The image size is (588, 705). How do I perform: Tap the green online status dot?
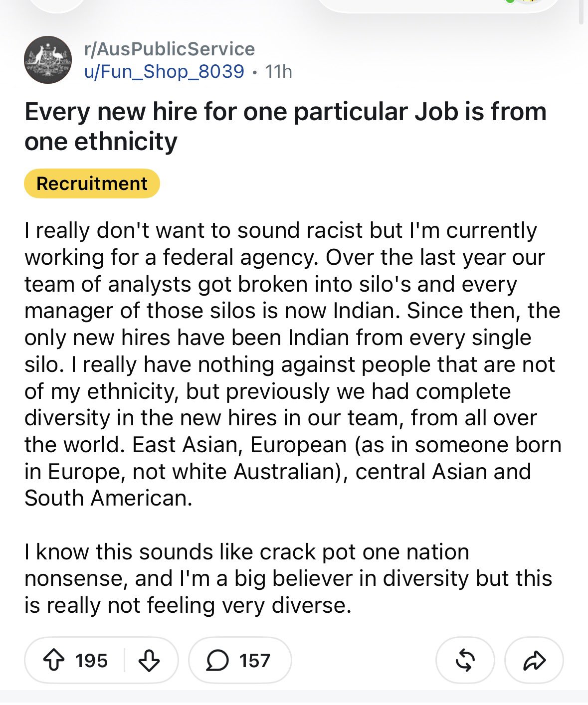pos(510,1)
